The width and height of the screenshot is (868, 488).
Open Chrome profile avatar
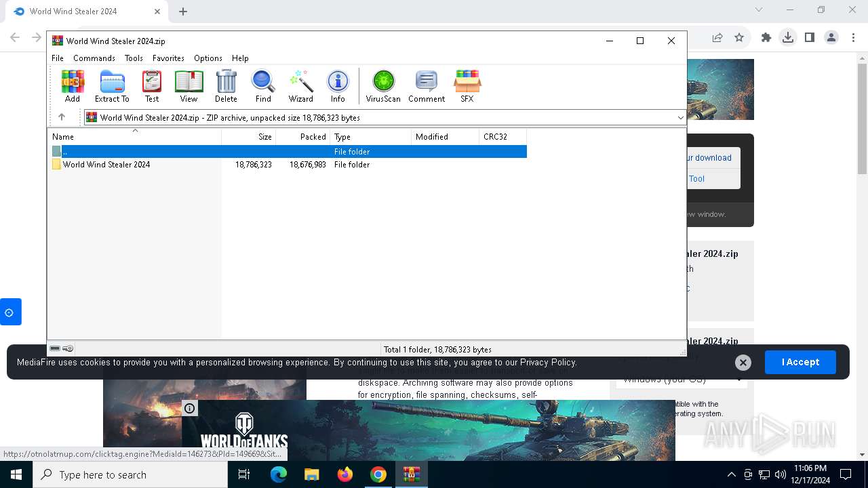[831, 38]
